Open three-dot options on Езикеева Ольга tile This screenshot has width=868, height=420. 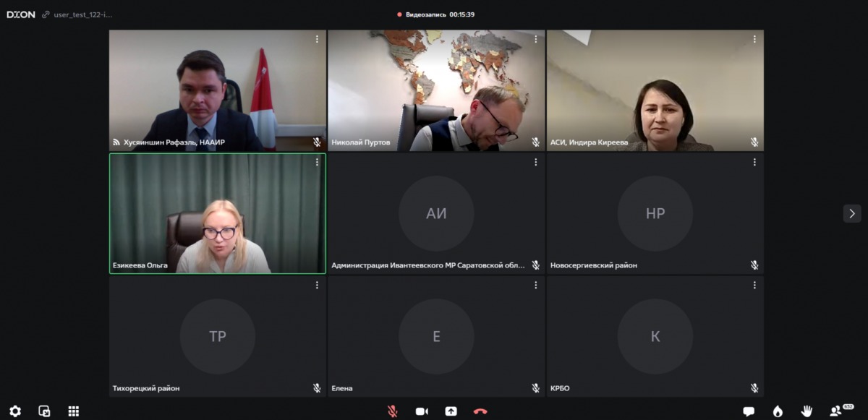(316, 163)
